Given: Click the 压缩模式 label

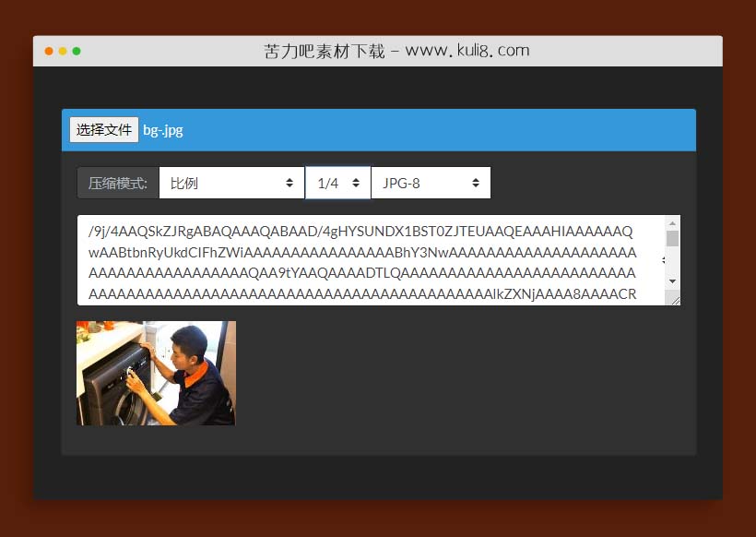Looking at the screenshot, I should pos(118,183).
